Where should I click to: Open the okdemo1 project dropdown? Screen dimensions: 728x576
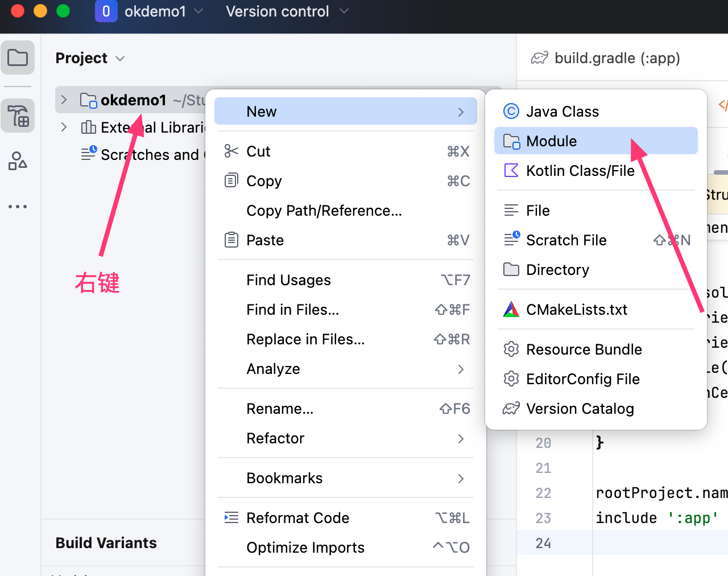pos(163,11)
